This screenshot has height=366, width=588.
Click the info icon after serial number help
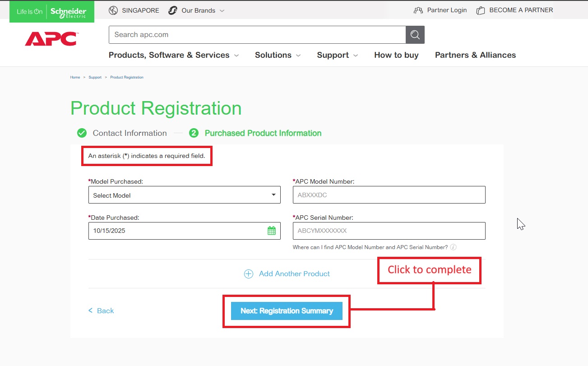point(454,247)
